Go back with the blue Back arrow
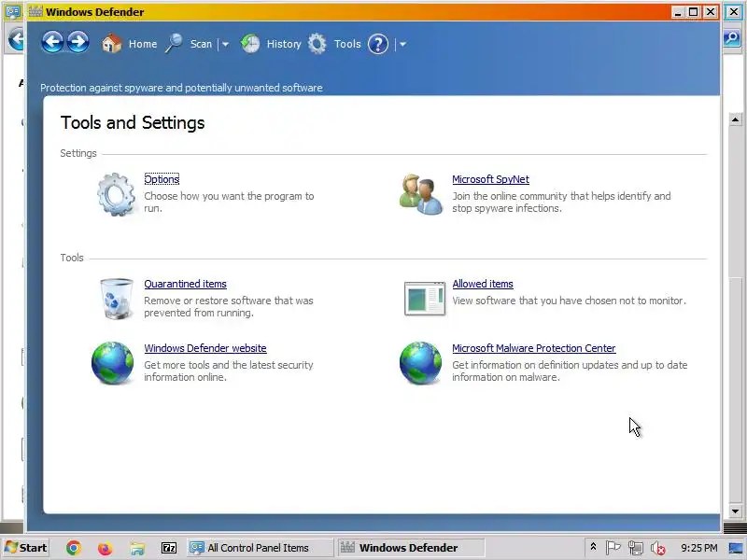Screen dimensions: 747x560 click(52, 42)
